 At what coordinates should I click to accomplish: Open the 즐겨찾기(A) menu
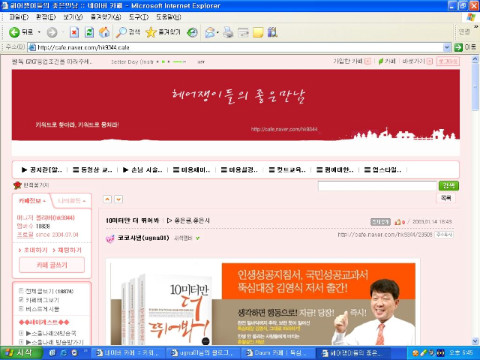coord(106,17)
